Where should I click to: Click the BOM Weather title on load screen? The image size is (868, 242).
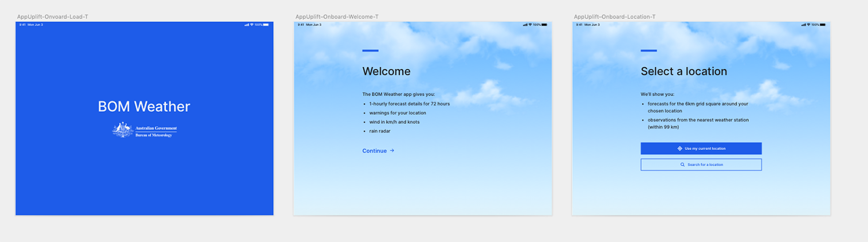point(144,107)
